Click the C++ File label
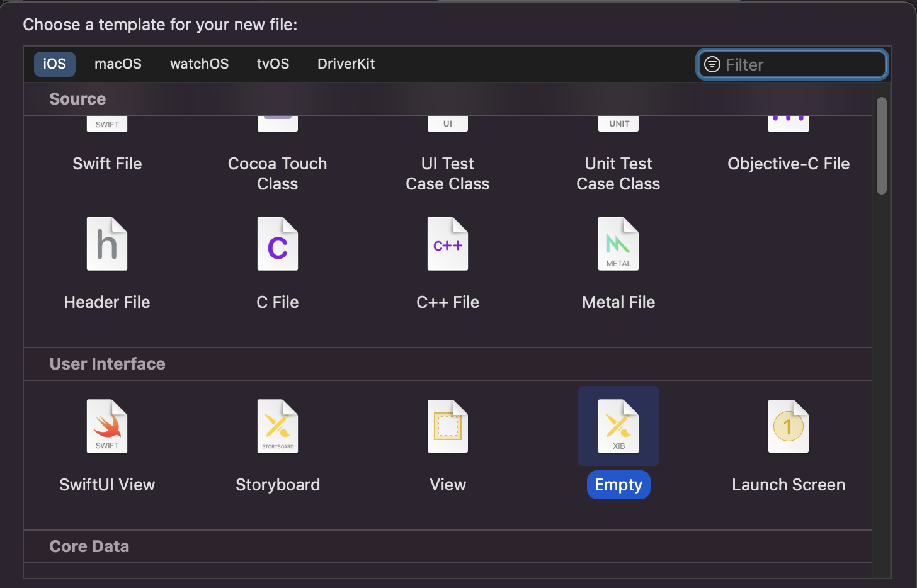917x588 pixels. [448, 302]
